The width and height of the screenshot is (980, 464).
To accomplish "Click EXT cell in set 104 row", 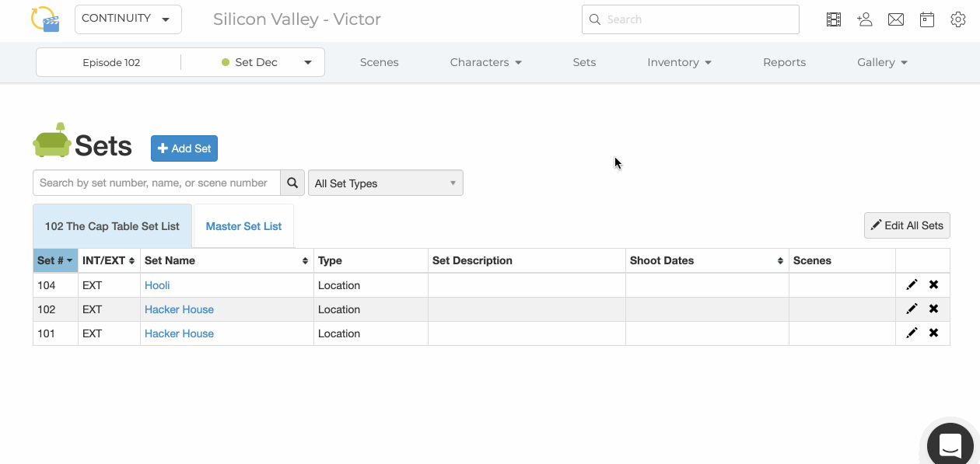I will (x=109, y=285).
